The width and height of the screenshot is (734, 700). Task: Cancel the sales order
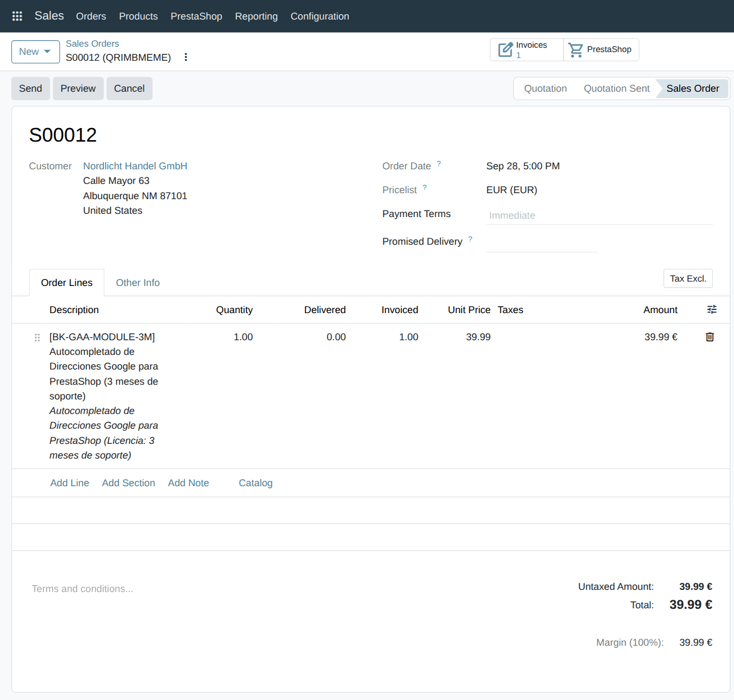(129, 88)
